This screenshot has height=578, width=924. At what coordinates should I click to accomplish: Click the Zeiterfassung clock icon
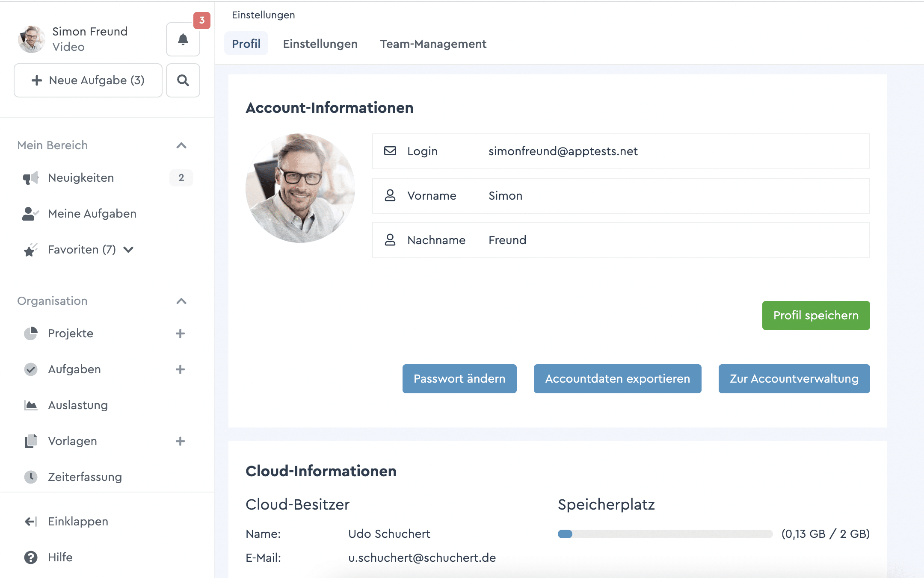[x=30, y=477]
